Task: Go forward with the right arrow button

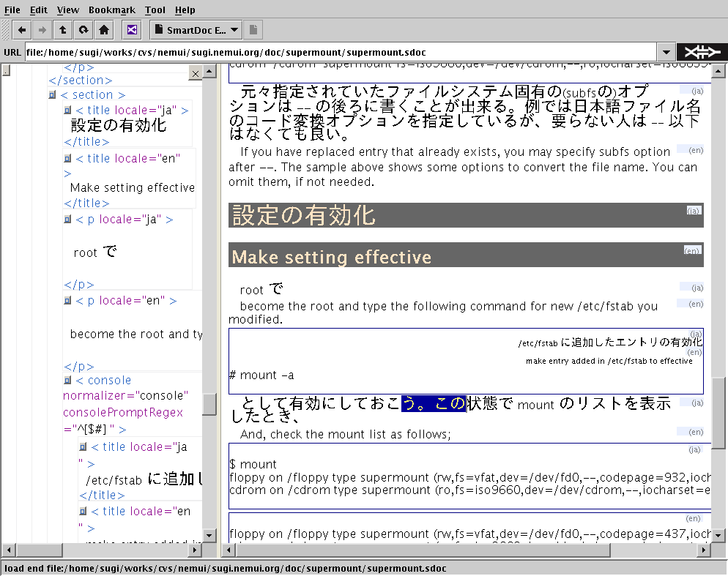Action: tap(42, 30)
